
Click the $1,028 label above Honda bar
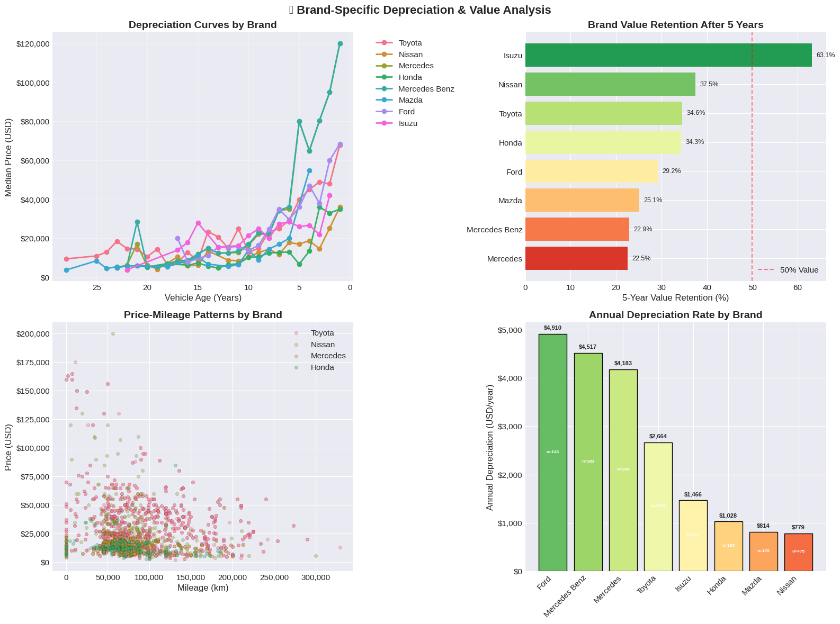pyautogui.click(x=728, y=516)
